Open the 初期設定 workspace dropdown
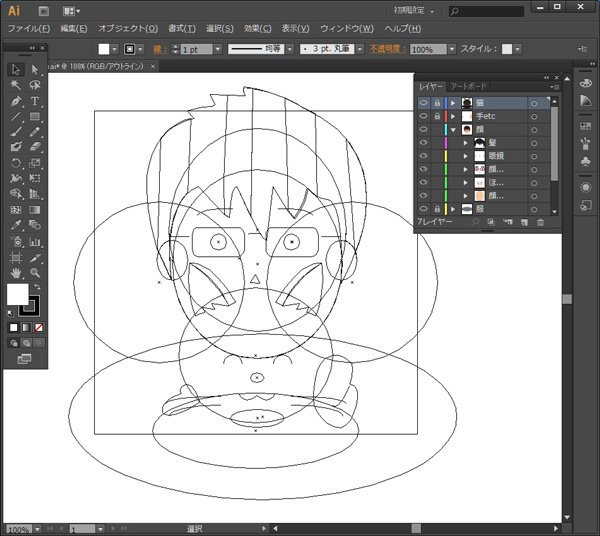Viewport: 600px width, 536px height. click(414, 11)
